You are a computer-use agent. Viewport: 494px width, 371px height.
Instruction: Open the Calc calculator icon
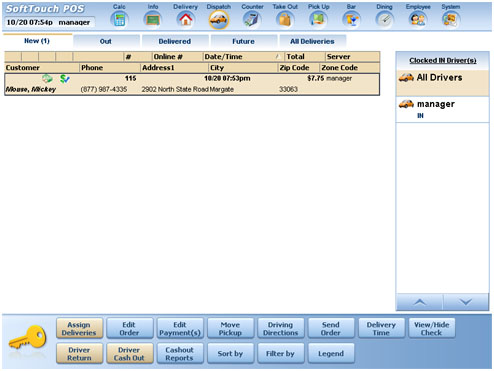click(119, 20)
